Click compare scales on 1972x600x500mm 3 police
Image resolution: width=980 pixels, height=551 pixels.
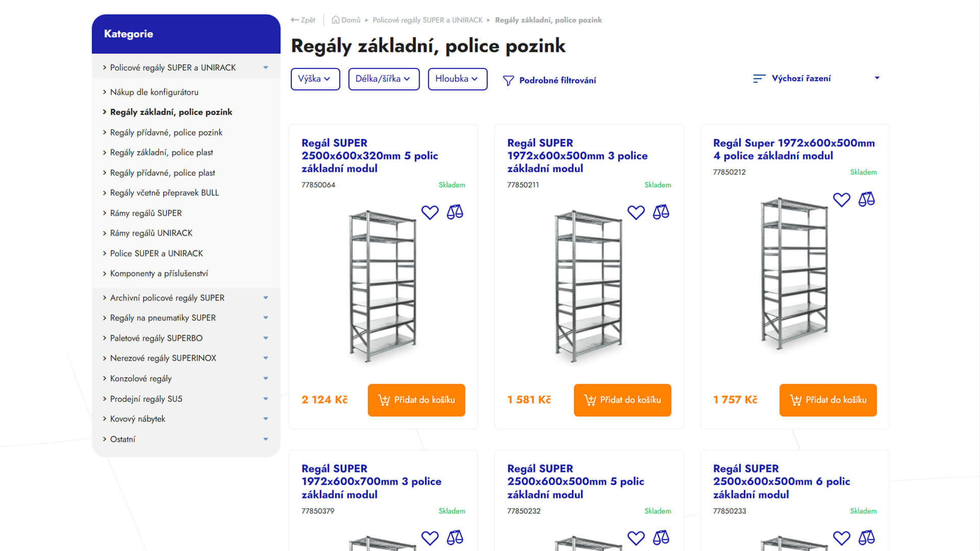661,212
